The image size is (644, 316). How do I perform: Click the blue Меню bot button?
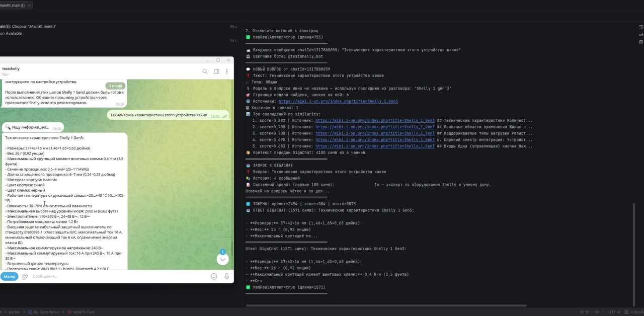(x=9, y=276)
